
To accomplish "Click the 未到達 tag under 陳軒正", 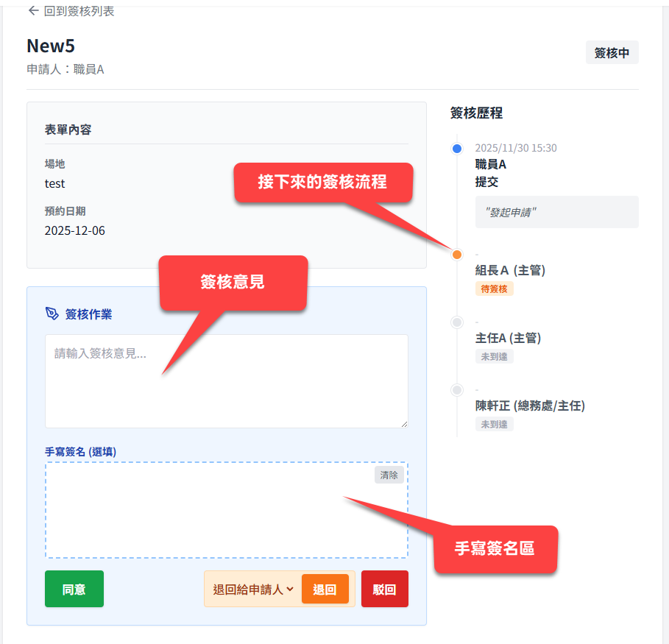I will pos(494,424).
